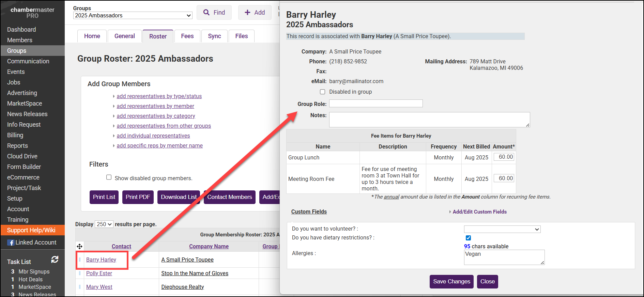Expand the results per page dropdown
Image resolution: width=644 pixels, height=297 pixels.
click(x=104, y=224)
